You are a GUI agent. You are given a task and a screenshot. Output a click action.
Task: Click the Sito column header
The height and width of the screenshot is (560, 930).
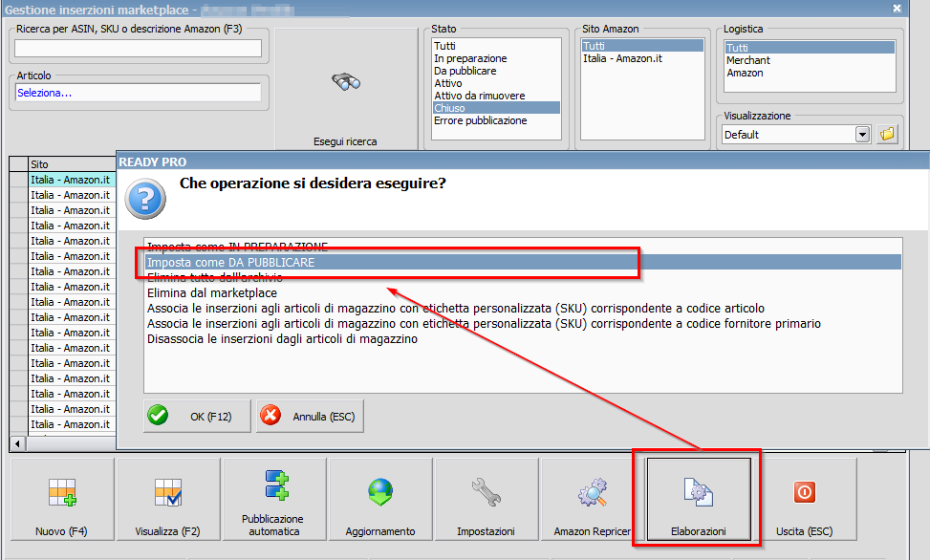coord(72,164)
